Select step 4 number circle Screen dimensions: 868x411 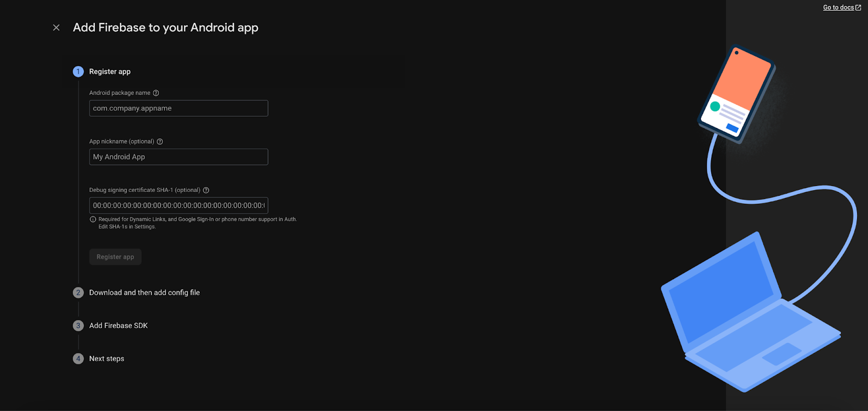coord(78,359)
